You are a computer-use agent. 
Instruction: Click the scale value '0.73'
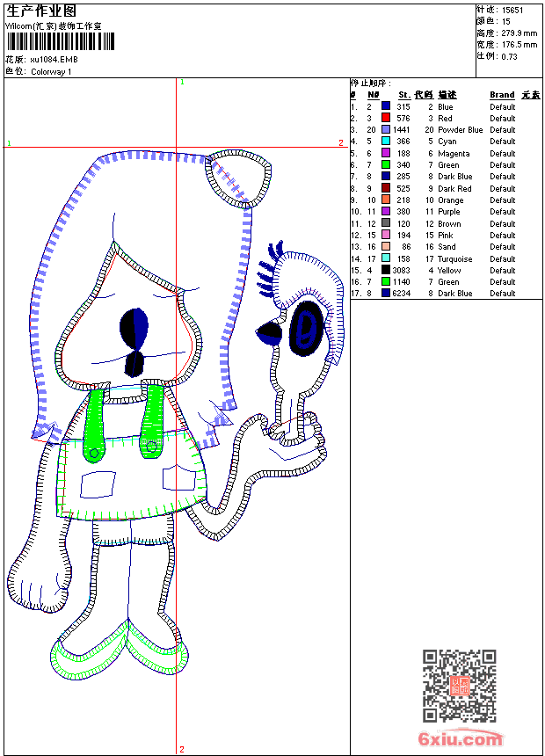coord(509,56)
